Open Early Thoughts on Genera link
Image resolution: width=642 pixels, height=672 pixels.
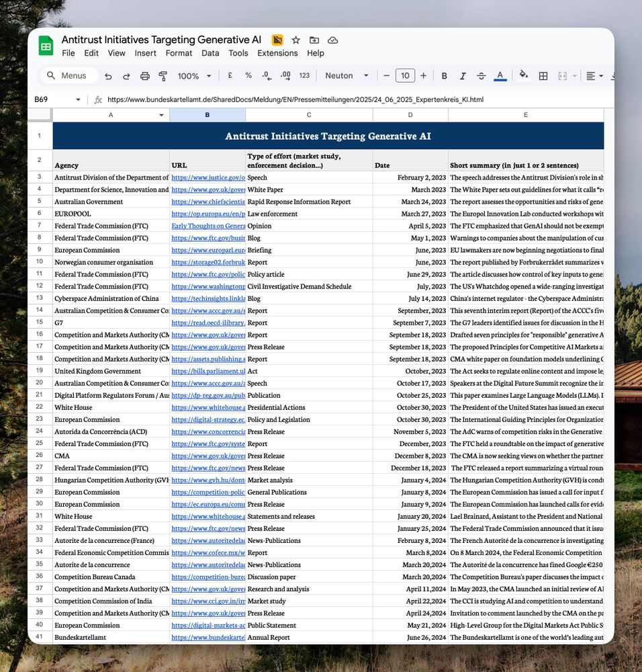click(x=208, y=226)
